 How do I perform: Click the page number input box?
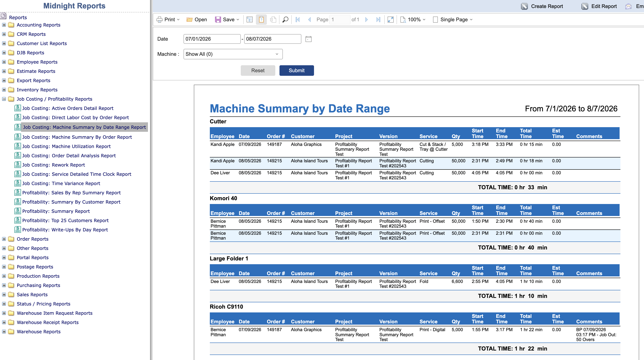pos(340,20)
